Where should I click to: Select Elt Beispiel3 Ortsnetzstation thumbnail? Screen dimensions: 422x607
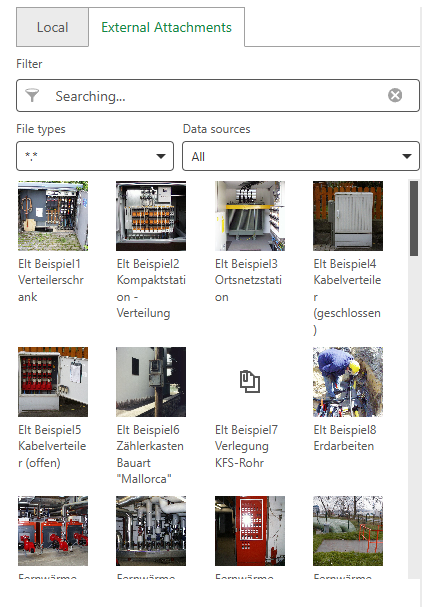tap(250, 216)
